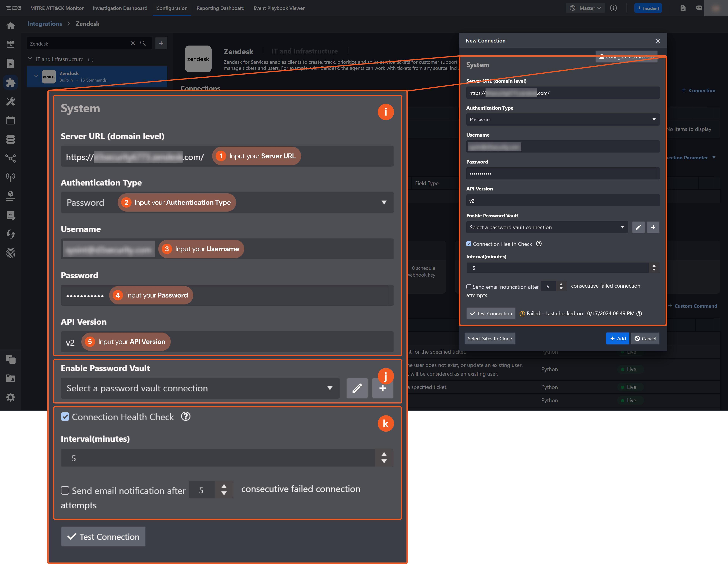Screen dimensions: 728x564
Task: Click the home icon in left sidebar
Action: point(11,26)
